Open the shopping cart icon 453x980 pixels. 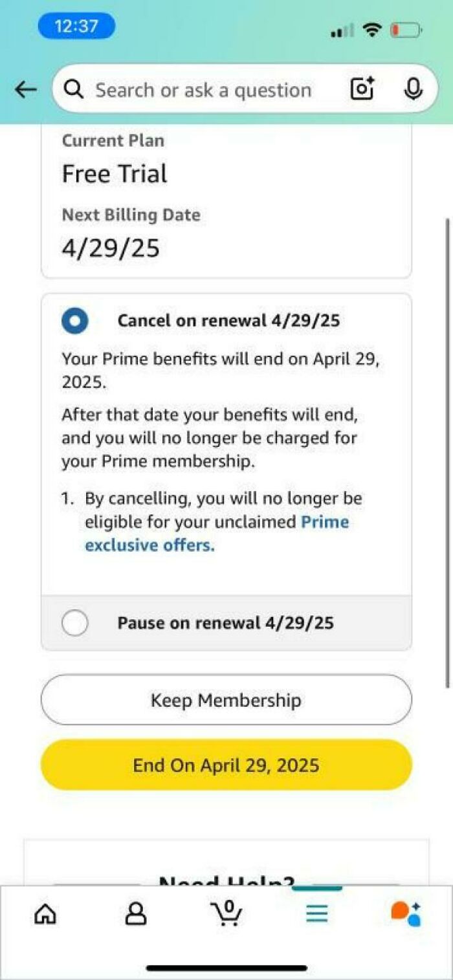pyautogui.click(x=226, y=913)
